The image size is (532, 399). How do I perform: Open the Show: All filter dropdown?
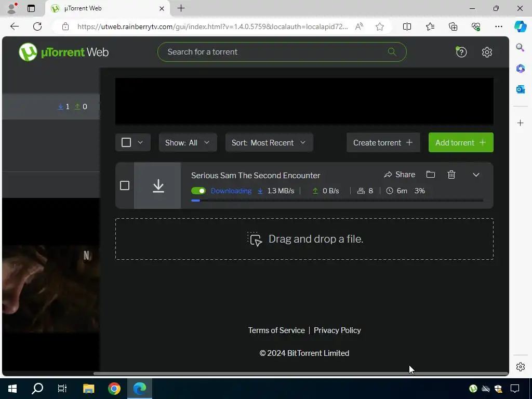[188, 142]
